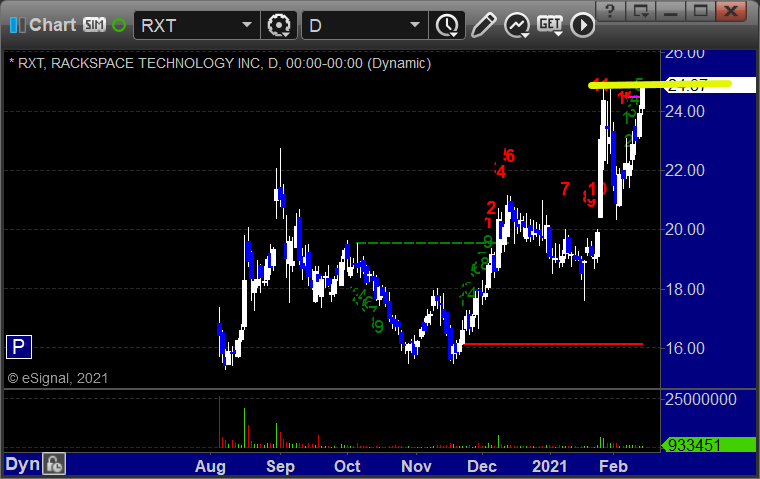Click the 26.00 price axis label

(x=685, y=53)
